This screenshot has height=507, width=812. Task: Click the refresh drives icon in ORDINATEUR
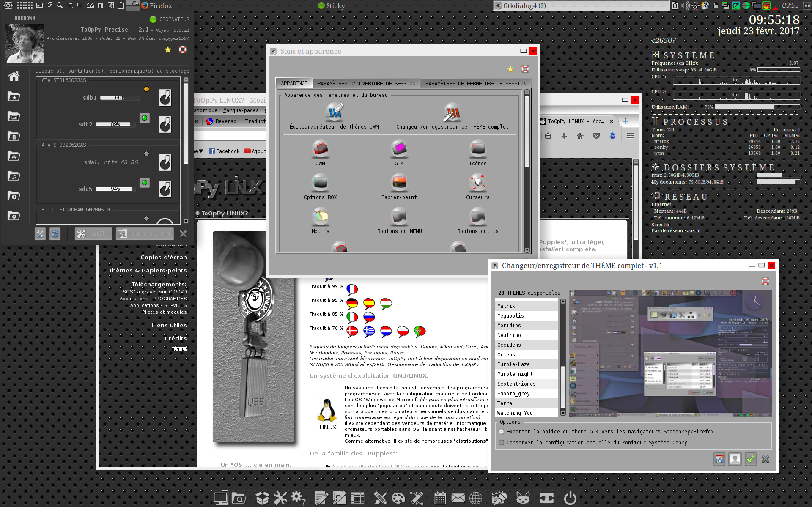pyautogui.click(x=55, y=233)
